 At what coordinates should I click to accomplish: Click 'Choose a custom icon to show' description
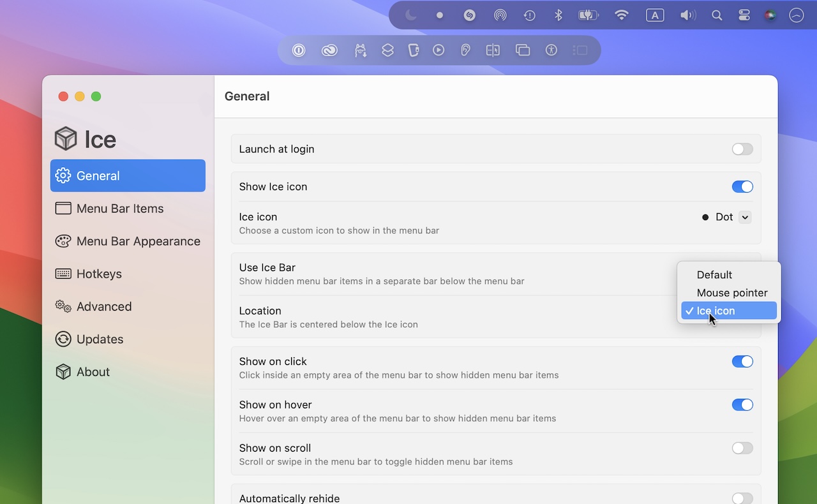coord(339,230)
